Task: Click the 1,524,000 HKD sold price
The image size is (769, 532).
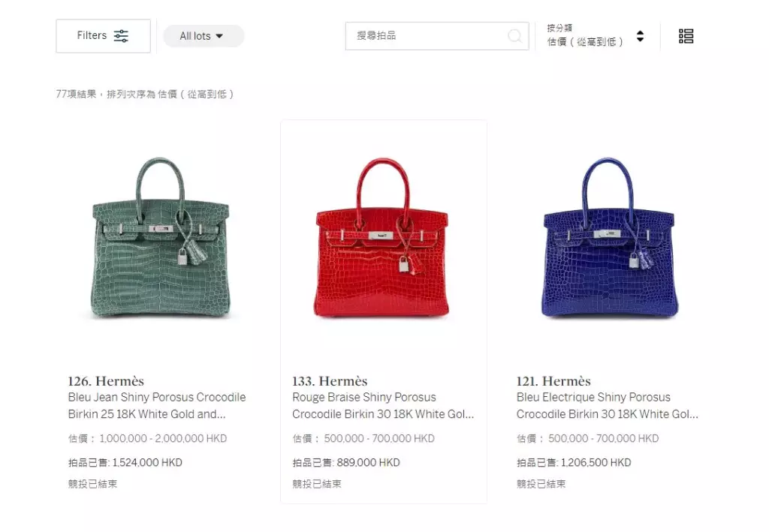Action: click(147, 462)
